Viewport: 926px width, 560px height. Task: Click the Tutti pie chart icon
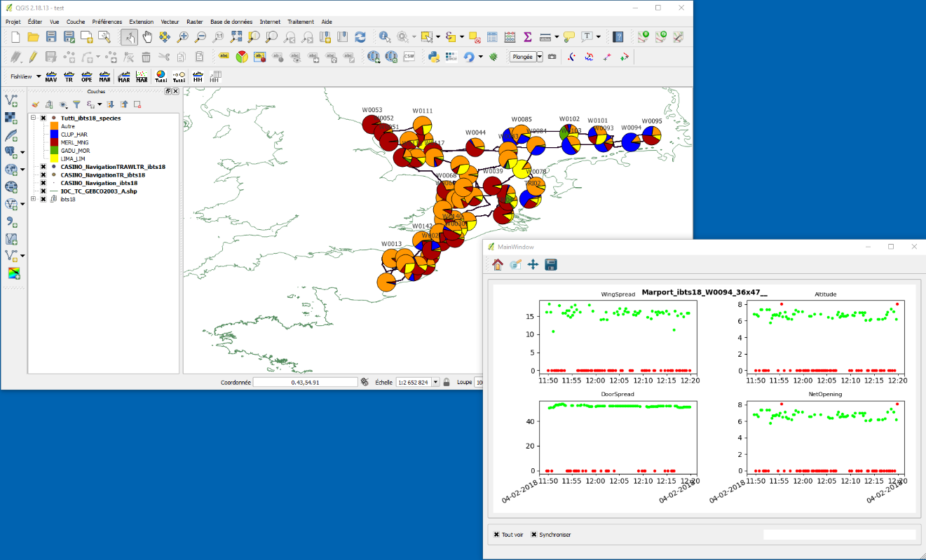[161, 76]
